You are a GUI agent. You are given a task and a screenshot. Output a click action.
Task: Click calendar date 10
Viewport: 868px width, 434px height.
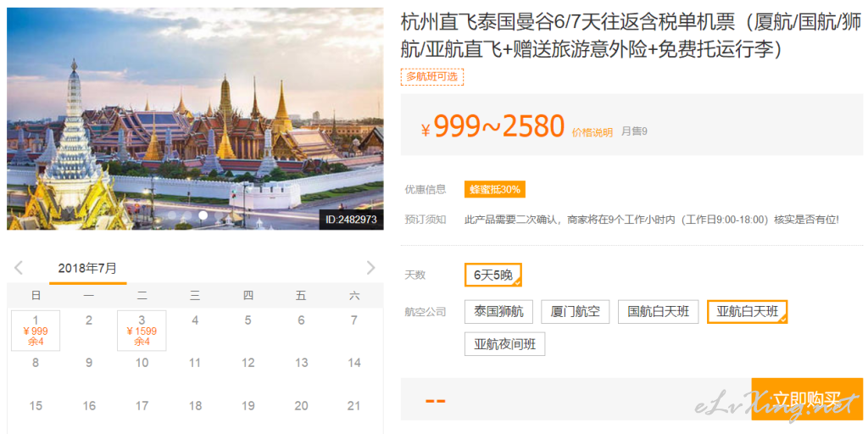(x=142, y=363)
